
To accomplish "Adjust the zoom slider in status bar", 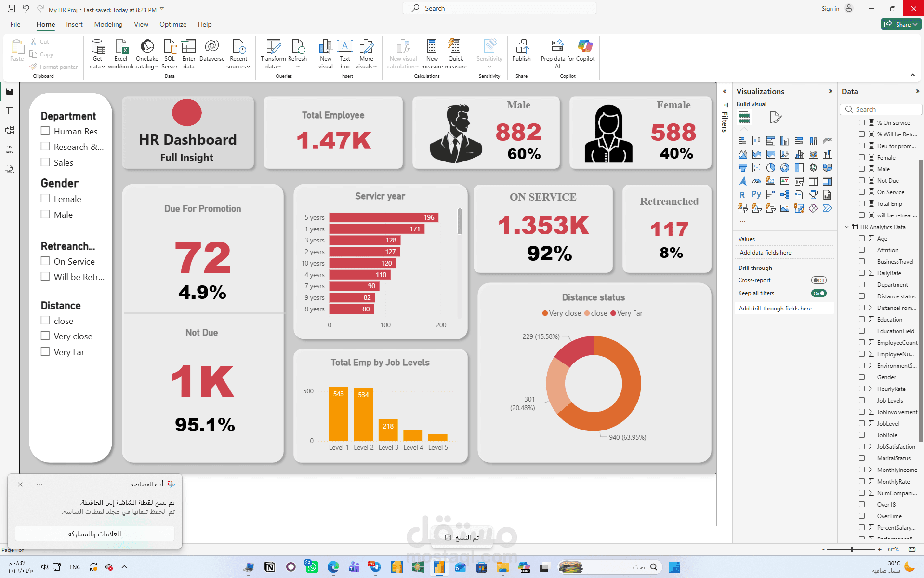I will (x=852, y=550).
